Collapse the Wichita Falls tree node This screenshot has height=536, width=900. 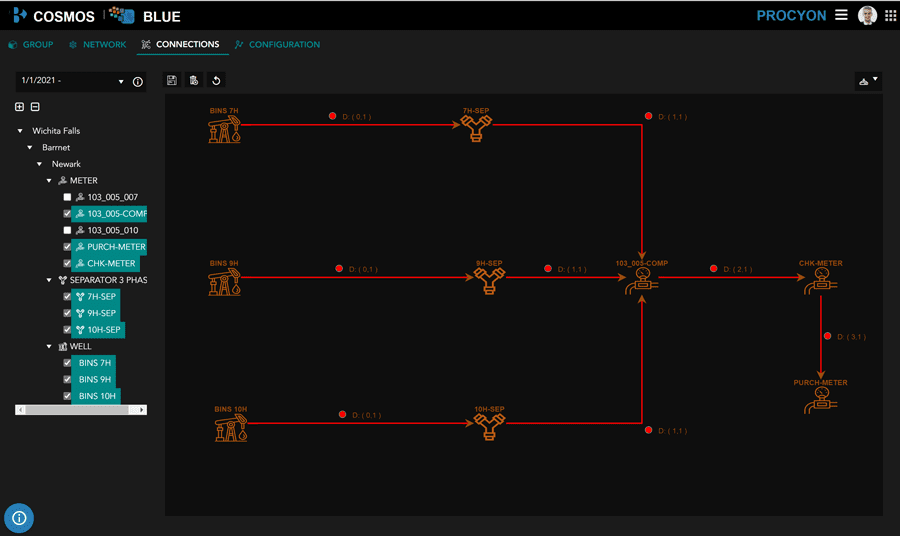(20, 131)
